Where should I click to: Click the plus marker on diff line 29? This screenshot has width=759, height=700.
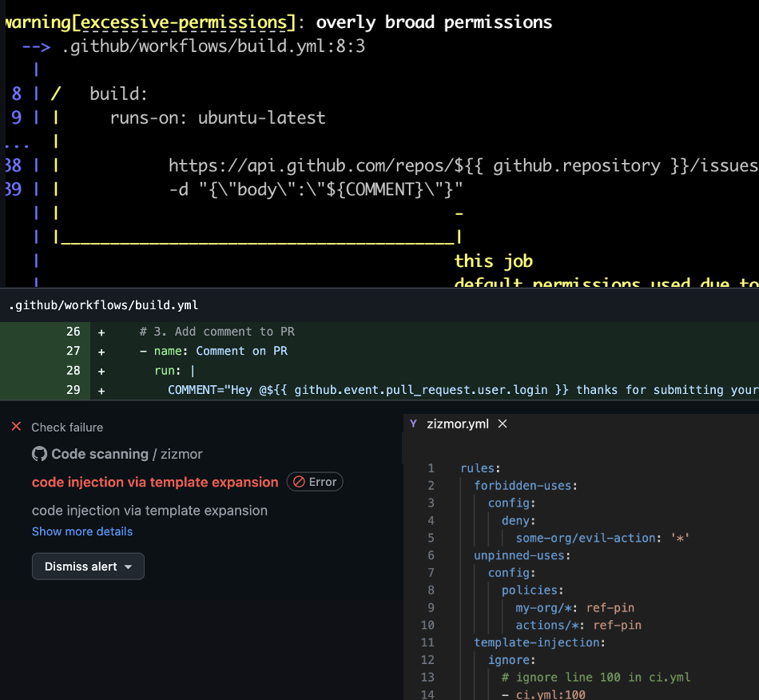(101, 390)
